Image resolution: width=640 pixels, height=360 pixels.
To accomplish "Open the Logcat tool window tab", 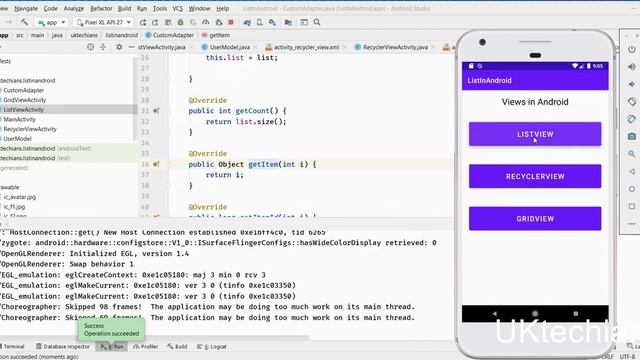I will click(x=212, y=347).
